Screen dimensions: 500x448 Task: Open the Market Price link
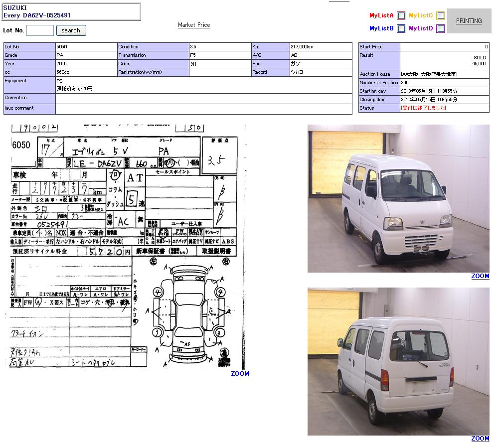point(194,25)
